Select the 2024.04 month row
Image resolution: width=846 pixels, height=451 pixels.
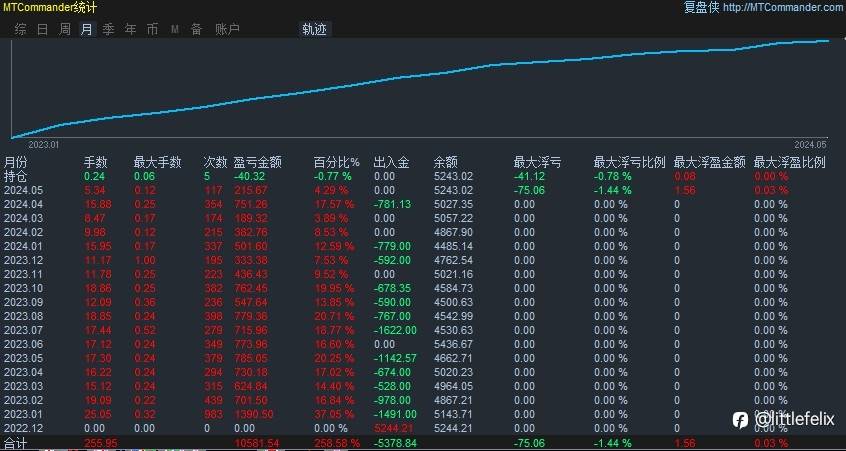coord(423,204)
